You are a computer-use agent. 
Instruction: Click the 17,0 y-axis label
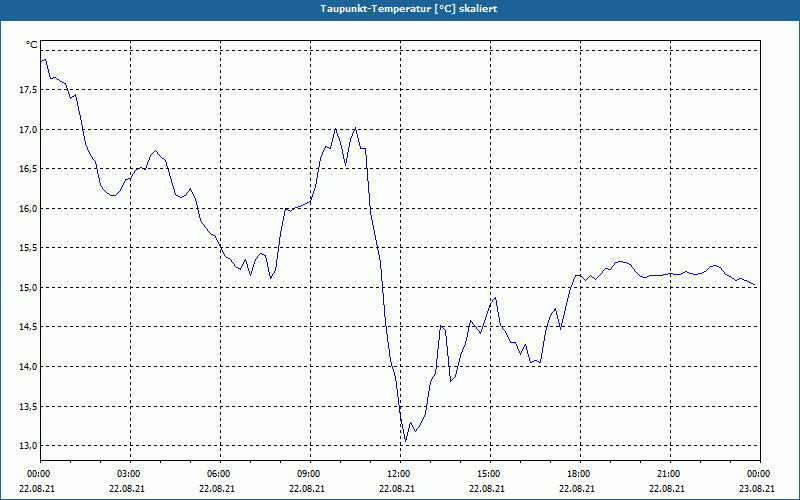[x=28, y=130]
